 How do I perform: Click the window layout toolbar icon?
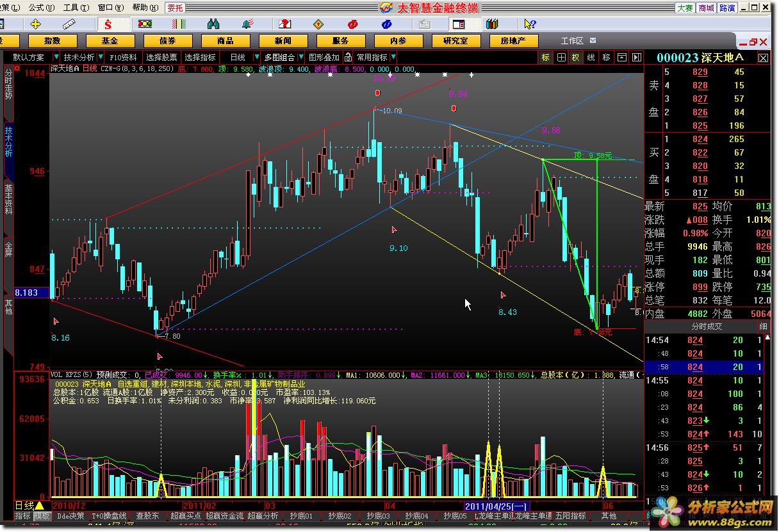[x=459, y=24]
